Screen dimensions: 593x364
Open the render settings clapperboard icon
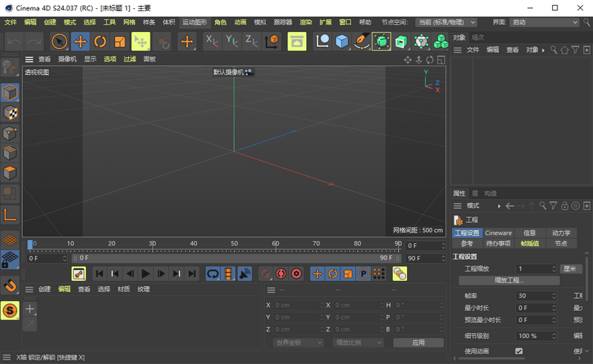pos(297,42)
